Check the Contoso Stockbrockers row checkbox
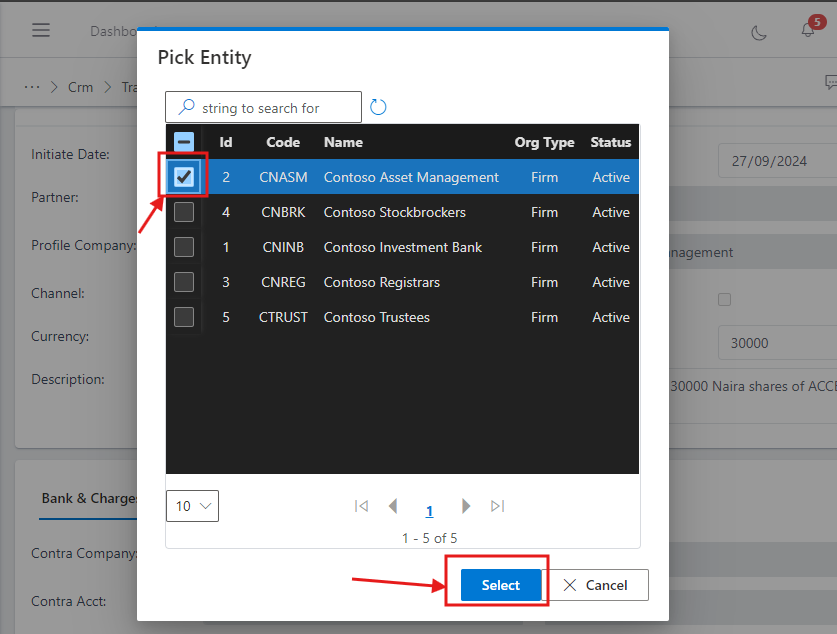This screenshot has height=634, width=837. pos(184,212)
